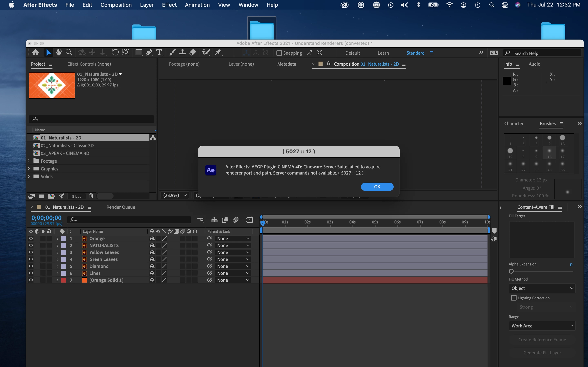
Task: Delete selected project items with trash icon
Action: 91,196
